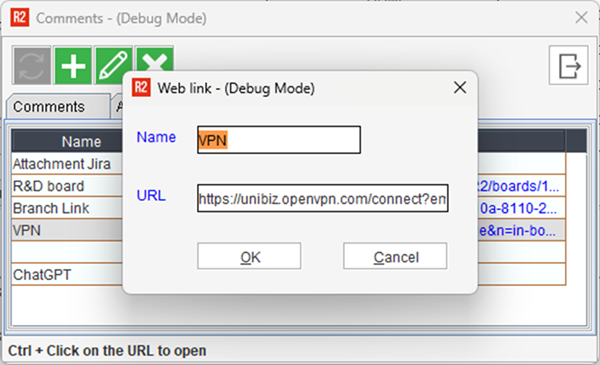
Task: Click the R2 logo in Comments window
Action: (x=20, y=18)
